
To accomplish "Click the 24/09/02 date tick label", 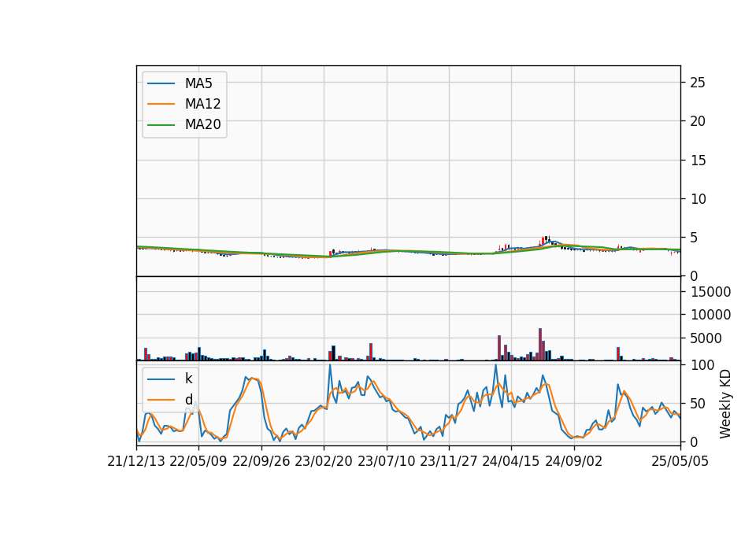I will (x=574, y=462).
